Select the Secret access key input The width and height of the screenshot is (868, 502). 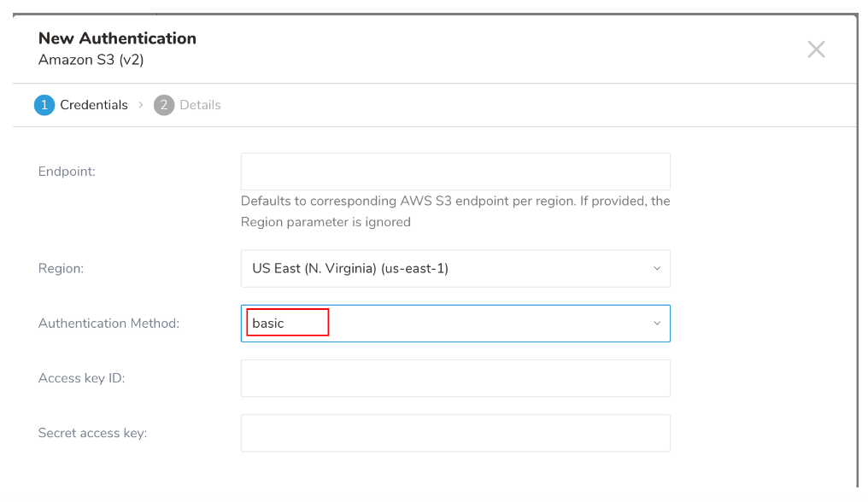tap(455, 433)
